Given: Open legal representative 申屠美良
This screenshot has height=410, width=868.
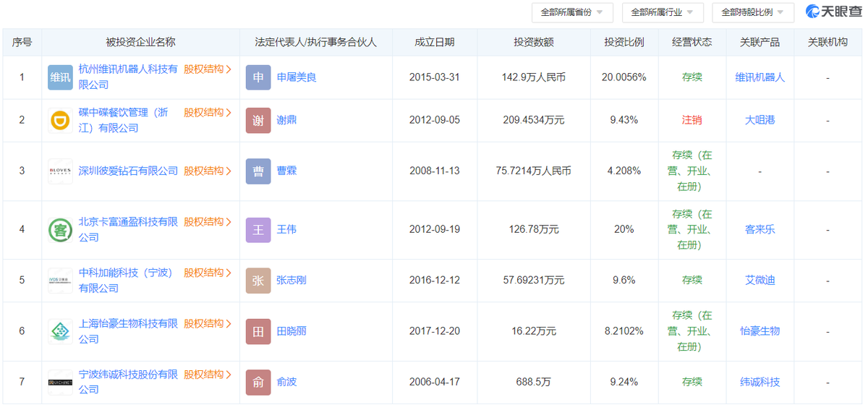Looking at the screenshot, I should [297, 77].
